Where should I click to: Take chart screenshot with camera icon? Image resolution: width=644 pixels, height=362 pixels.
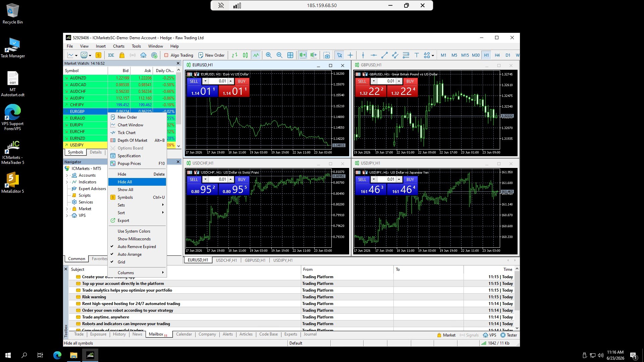click(327, 55)
